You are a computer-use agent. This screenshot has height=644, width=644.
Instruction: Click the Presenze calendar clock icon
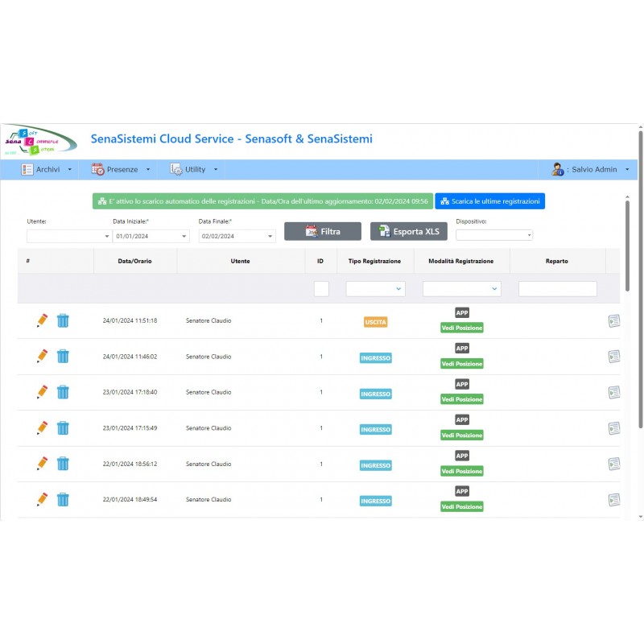[97, 169]
